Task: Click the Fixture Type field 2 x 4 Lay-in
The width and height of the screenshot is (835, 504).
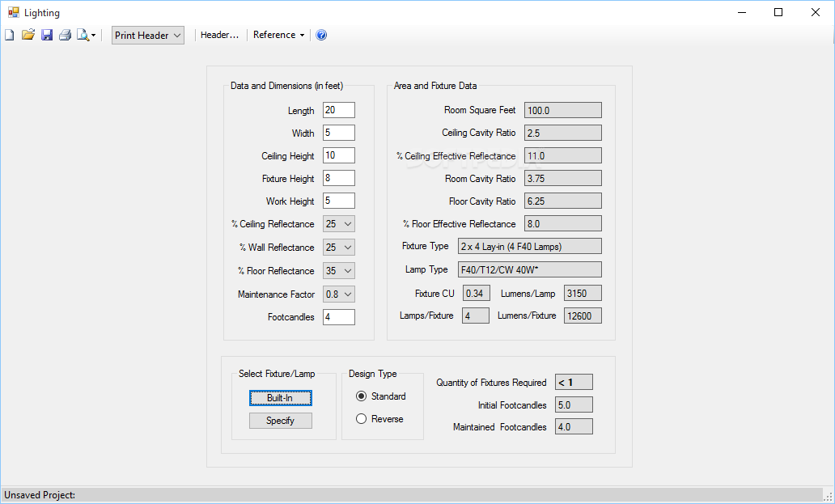Action: click(530, 247)
